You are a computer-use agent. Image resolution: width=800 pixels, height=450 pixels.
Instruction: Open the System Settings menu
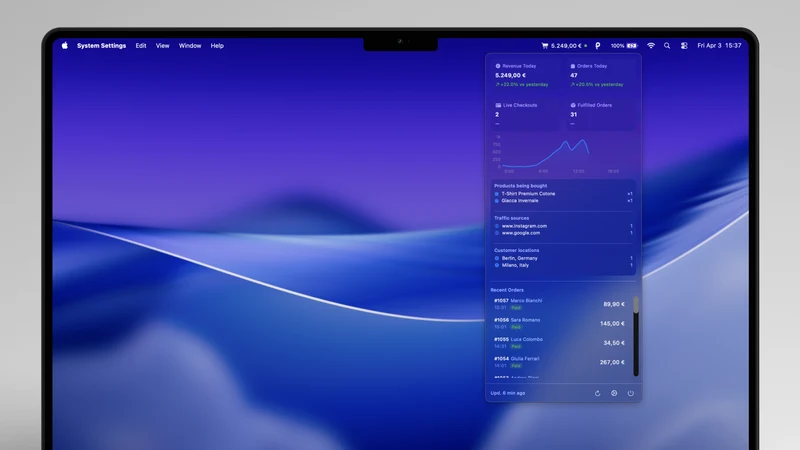(102, 45)
